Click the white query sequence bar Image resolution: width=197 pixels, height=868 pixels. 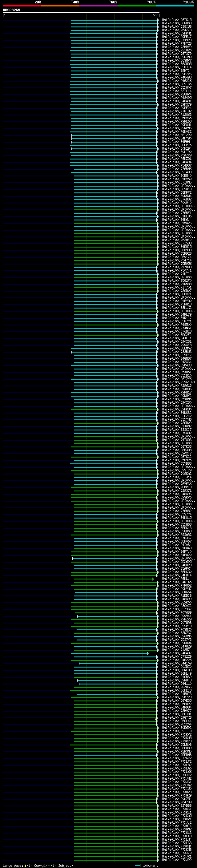click(81, 12)
